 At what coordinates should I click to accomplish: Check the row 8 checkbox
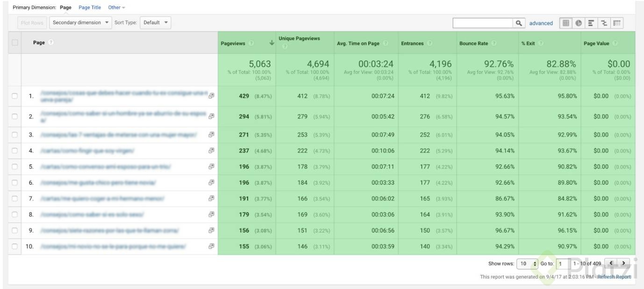[15, 214]
